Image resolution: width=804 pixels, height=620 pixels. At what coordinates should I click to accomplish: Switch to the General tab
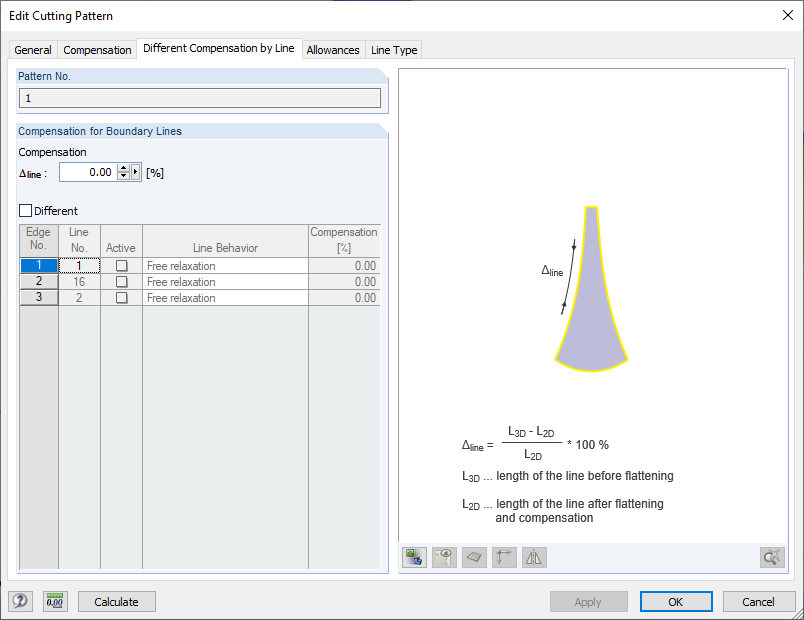[x=33, y=50]
